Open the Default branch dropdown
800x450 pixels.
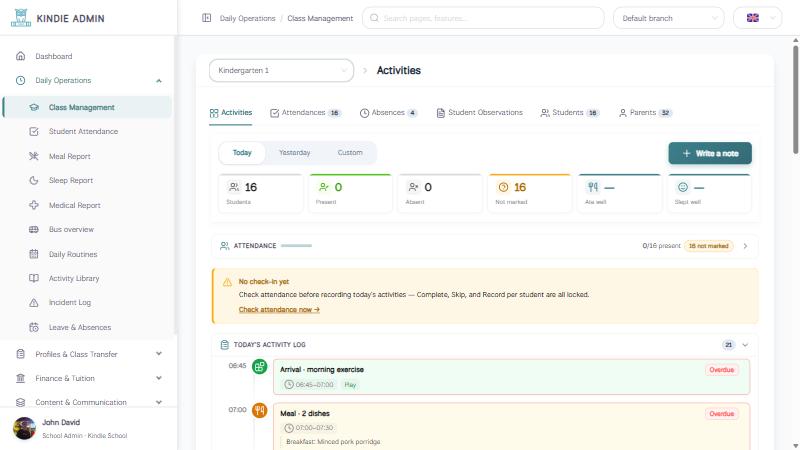(668, 18)
